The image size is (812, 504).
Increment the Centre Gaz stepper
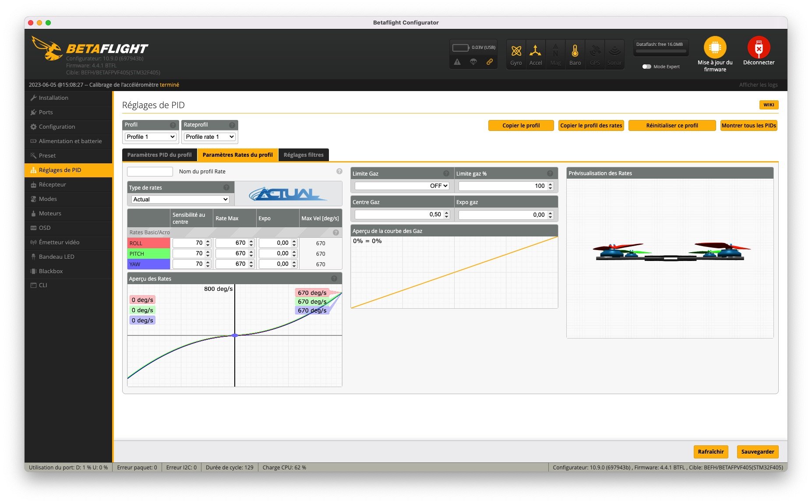pos(447,213)
